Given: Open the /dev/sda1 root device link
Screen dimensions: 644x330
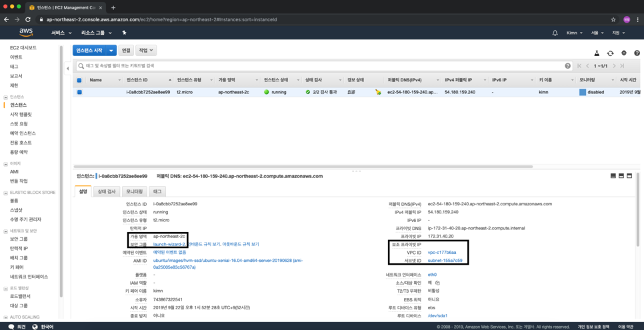Looking at the screenshot, I should click(x=437, y=316).
